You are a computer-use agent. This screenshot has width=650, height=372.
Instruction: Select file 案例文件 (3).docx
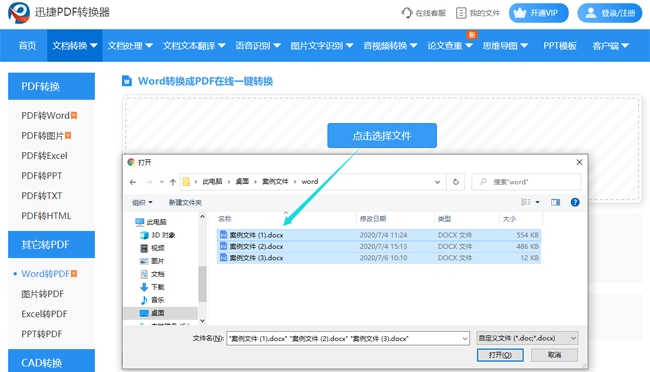[x=378, y=258]
